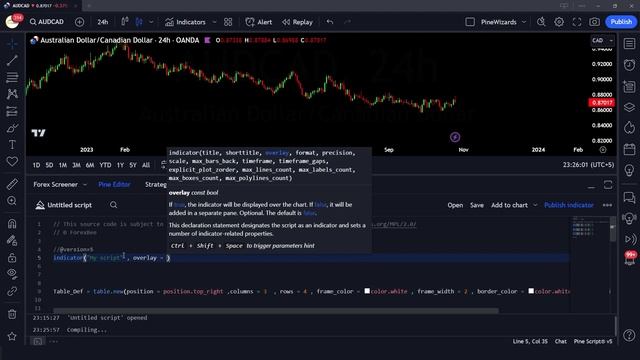Open the ideas lightbulb panel icon
This screenshot has height=360, width=640.
629,170
